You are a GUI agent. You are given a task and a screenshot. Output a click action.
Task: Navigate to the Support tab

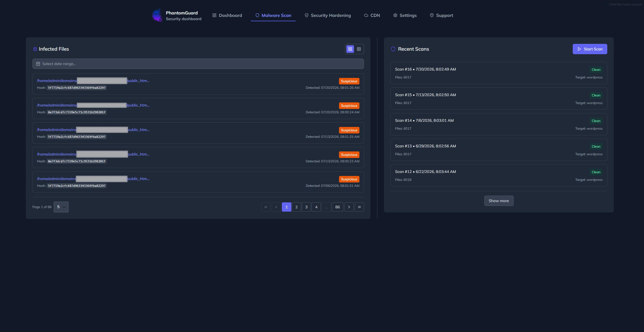click(x=441, y=16)
